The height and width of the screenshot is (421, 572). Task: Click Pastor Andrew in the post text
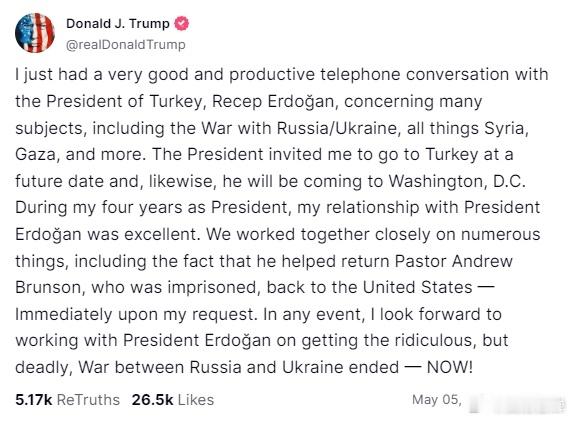pos(453,261)
